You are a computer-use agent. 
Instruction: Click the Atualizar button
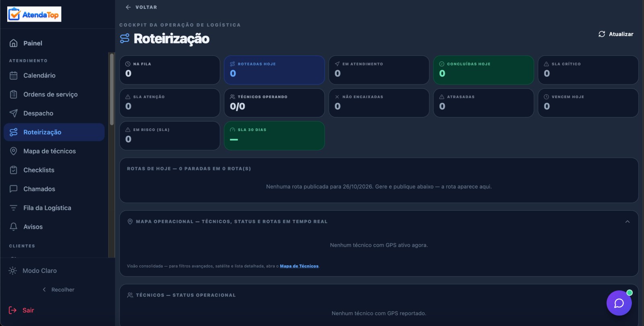point(616,34)
